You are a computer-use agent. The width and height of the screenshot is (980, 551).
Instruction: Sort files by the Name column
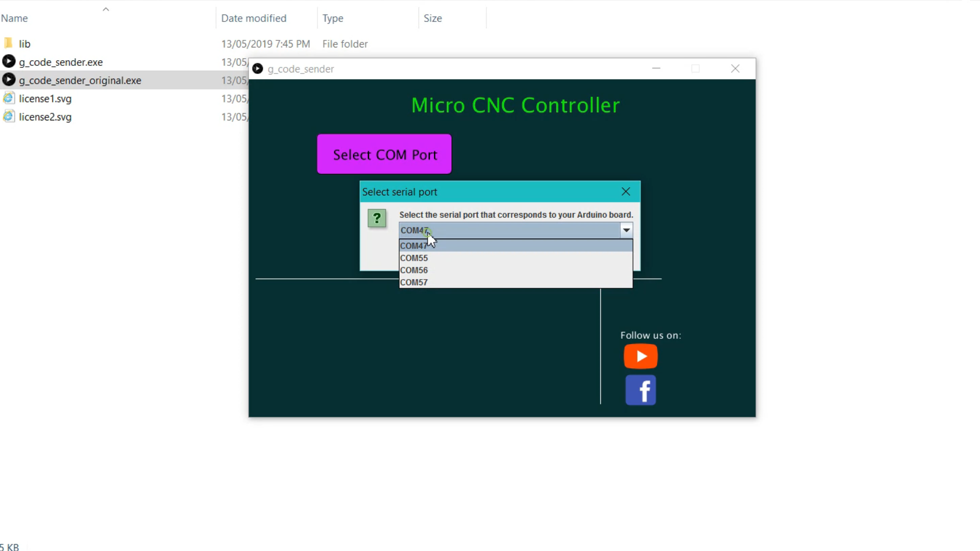coord(14,18)
